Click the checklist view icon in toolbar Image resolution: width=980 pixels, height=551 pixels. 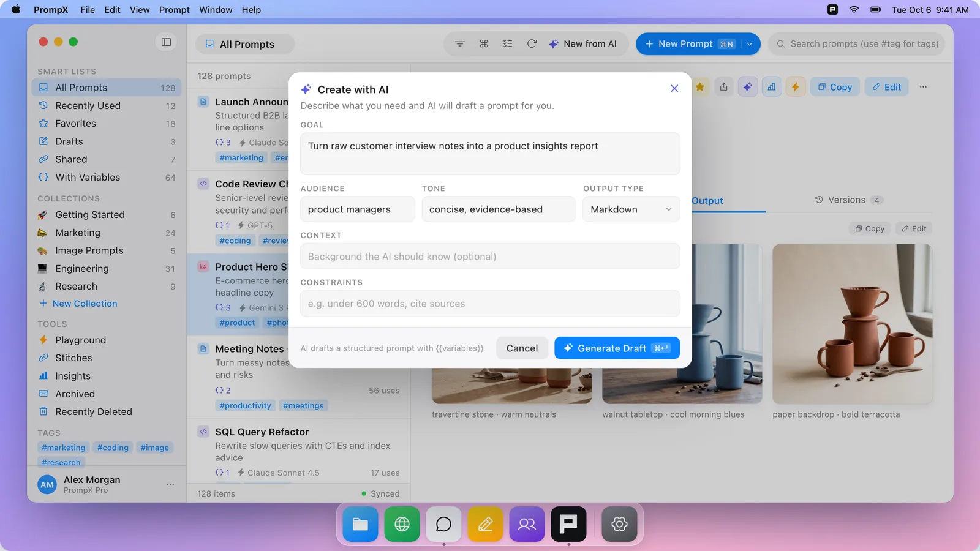508,44
